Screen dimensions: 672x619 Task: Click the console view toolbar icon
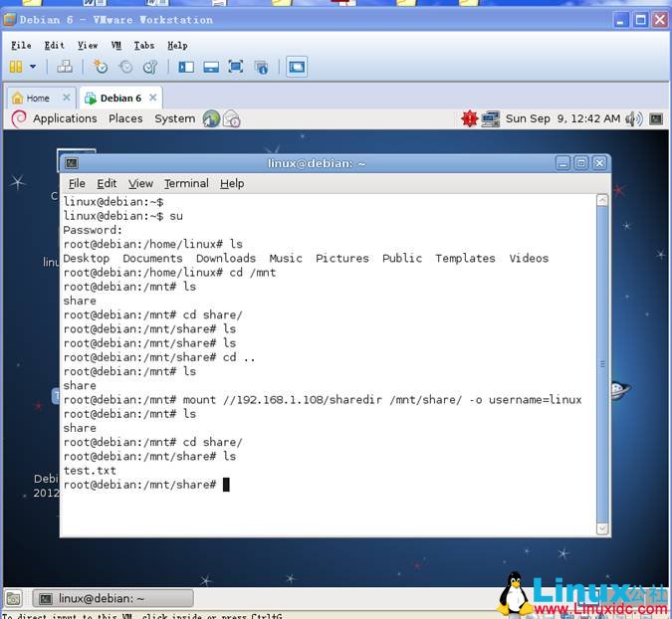tap(297, 67)
